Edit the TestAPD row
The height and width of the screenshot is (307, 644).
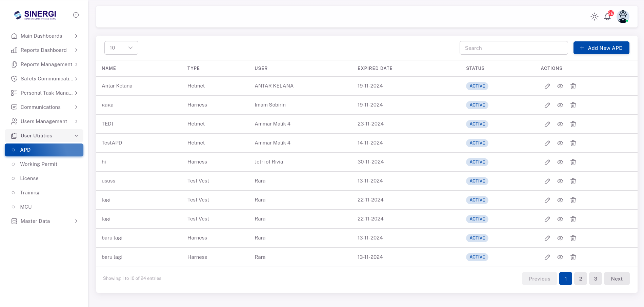[547, 143]
